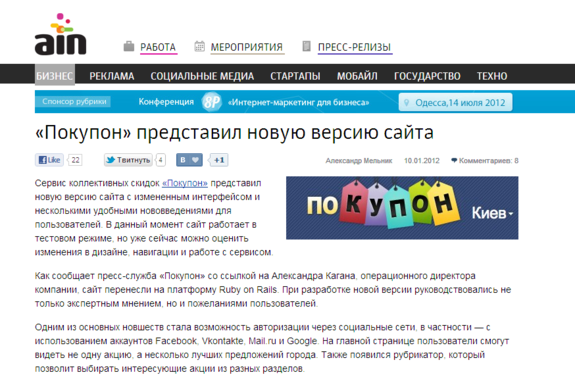Open the Киев city dropdown on banner
This screenshot has height=379, width=575.
tap(492, 213)
